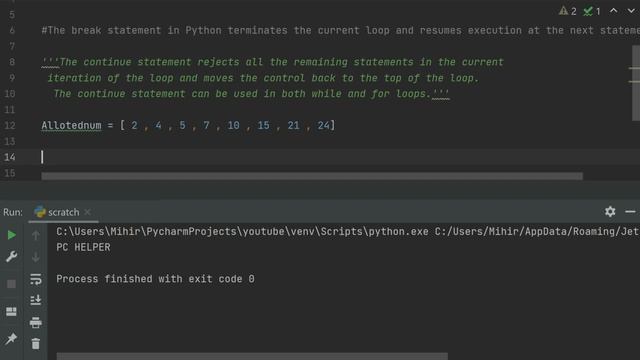Click the 'PC HELPER' output line

(x=83, y=247)
